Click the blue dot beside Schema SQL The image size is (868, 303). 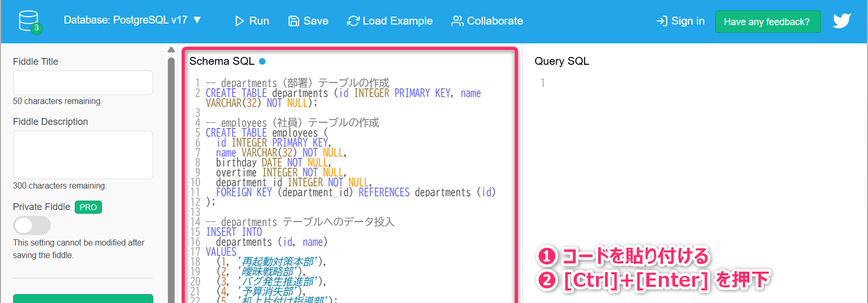[262, 62]
